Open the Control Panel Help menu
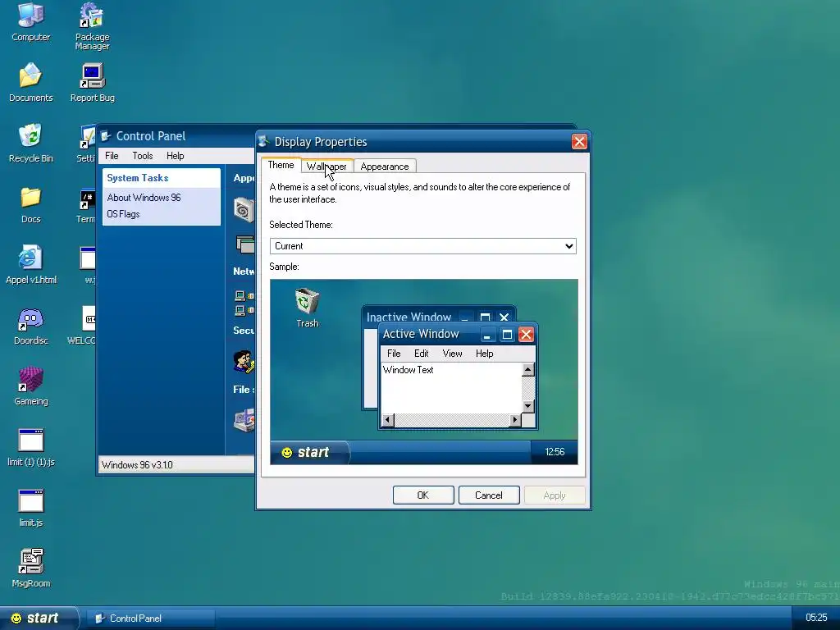 tap(176, 156)
